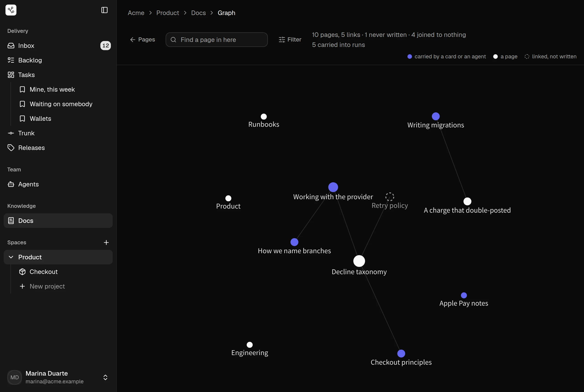Screen dimensions: 584x392
Task: Click the Decline taxonomy label
Action: tap(359, 272)
